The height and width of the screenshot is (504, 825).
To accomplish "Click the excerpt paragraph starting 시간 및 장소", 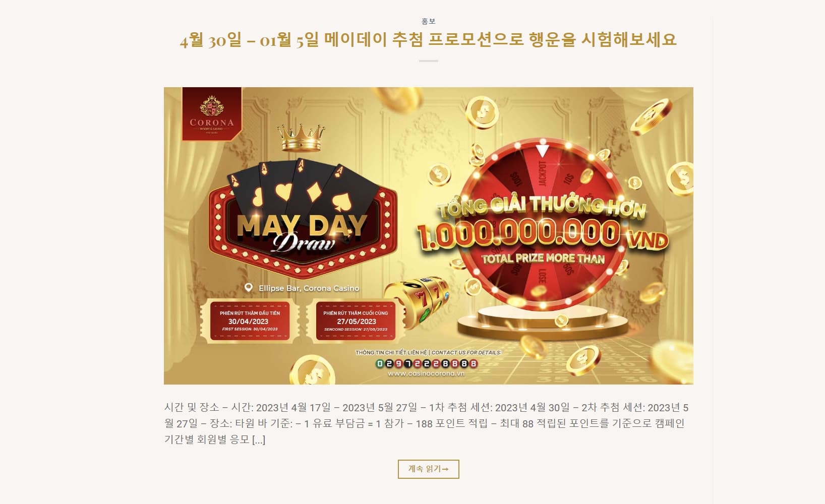I will (427, 423).
